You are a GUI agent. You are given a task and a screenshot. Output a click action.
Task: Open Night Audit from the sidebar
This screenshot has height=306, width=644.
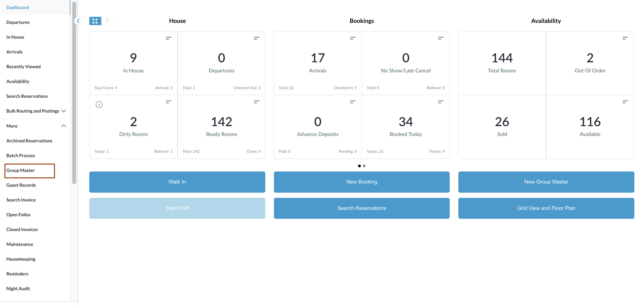(18, 289)
